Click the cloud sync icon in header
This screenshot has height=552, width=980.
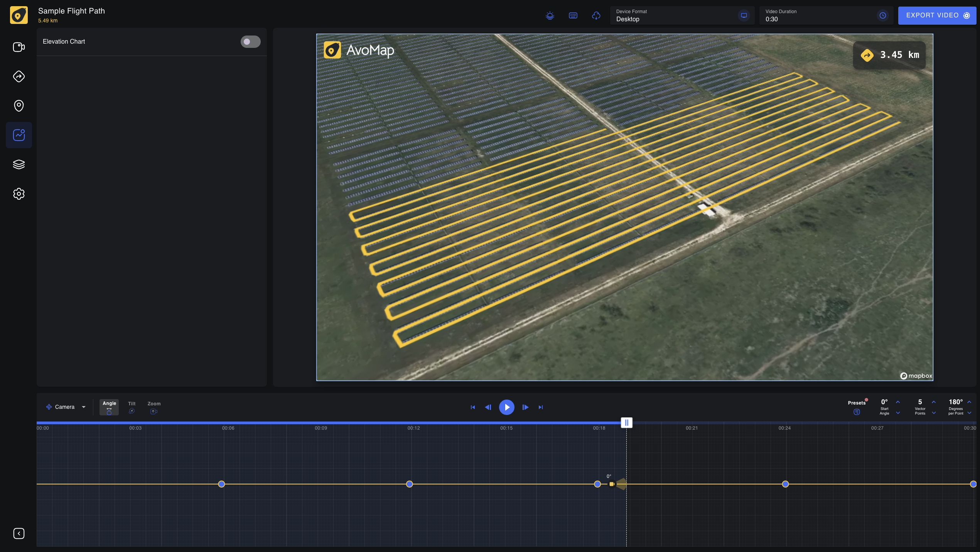click(x=596, y=15)
